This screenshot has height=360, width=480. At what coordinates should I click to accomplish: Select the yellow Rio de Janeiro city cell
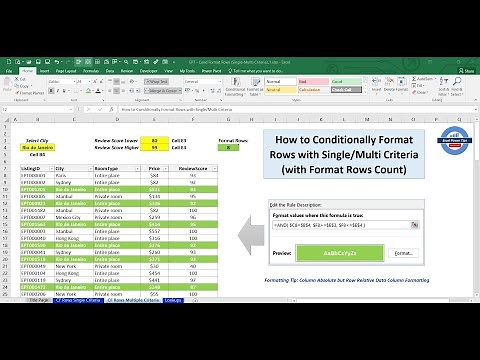click(37, 148)
